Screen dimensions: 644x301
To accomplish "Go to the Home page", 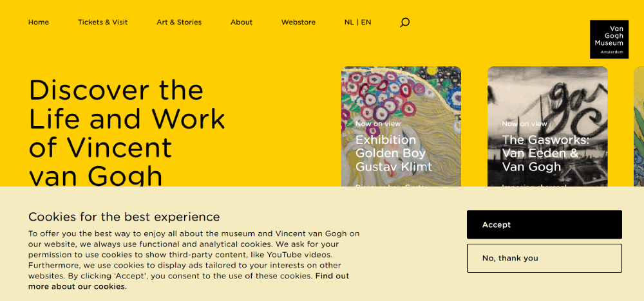I will [x=39, y=23].
